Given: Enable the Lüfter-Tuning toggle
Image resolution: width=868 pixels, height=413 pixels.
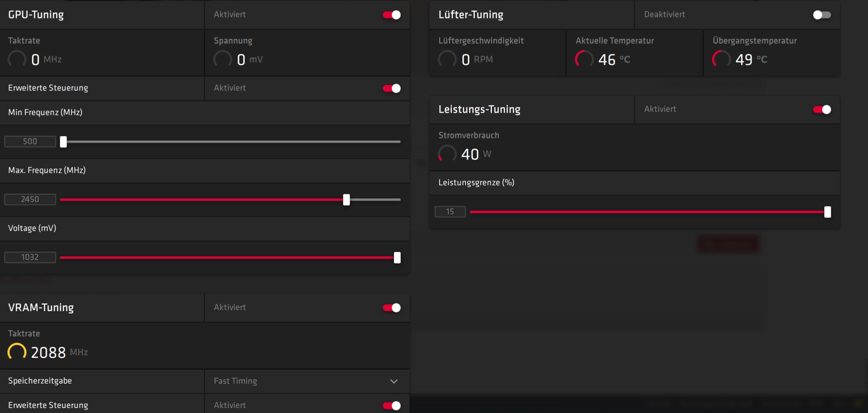Looking at the screenshot, I should point(822,15).
